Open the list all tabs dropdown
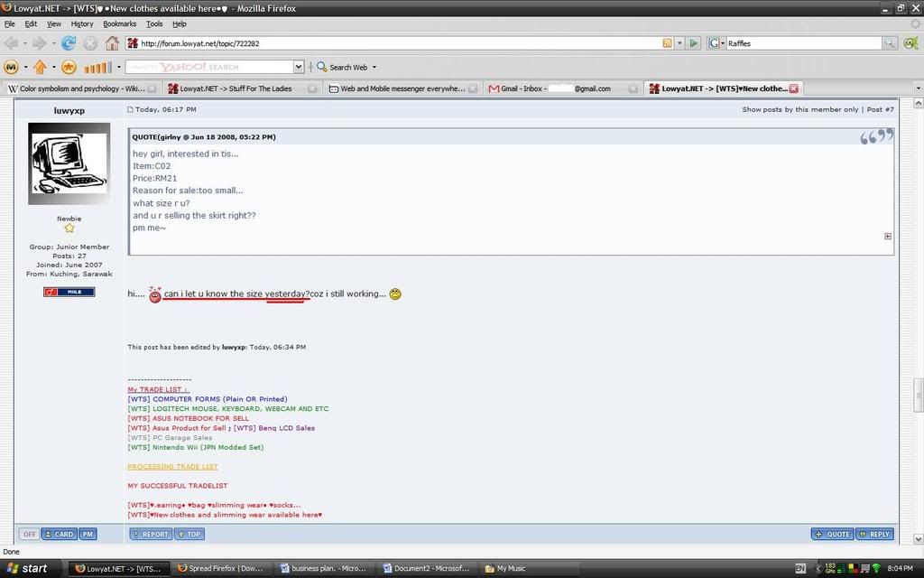This screenshot has width=924, height=578. [918, 89]
